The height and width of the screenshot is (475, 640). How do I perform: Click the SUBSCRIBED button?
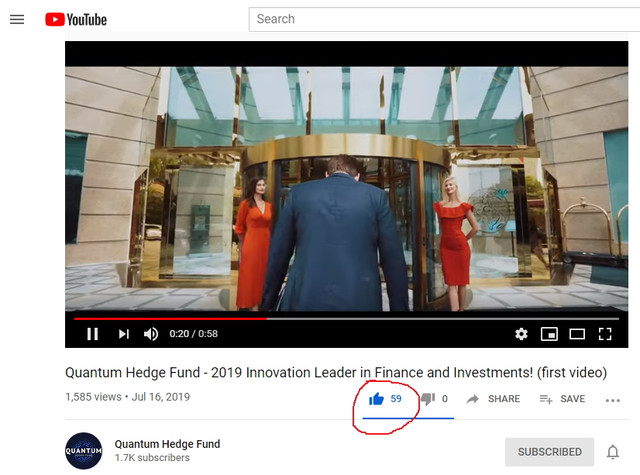click(549, 452)
